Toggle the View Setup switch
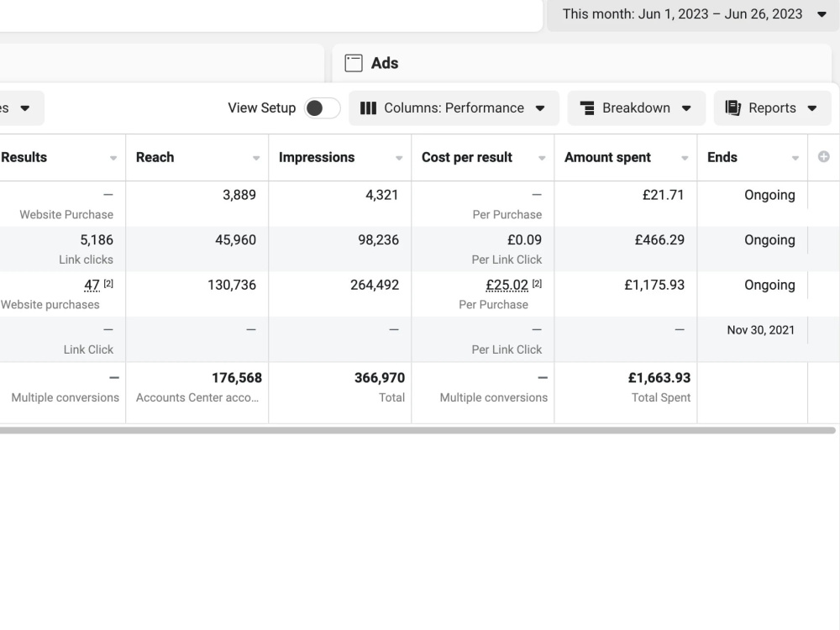 pos(322,108)
